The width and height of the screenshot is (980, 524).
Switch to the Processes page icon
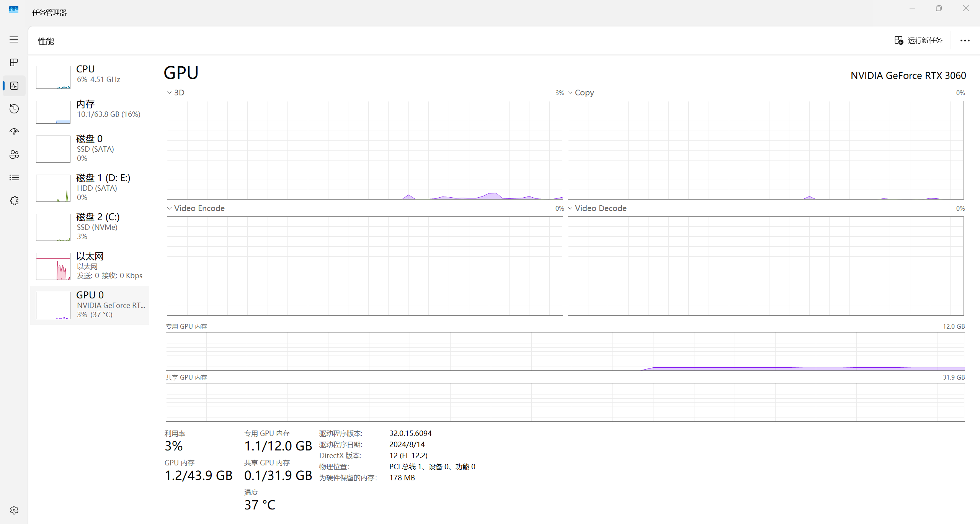14,62
